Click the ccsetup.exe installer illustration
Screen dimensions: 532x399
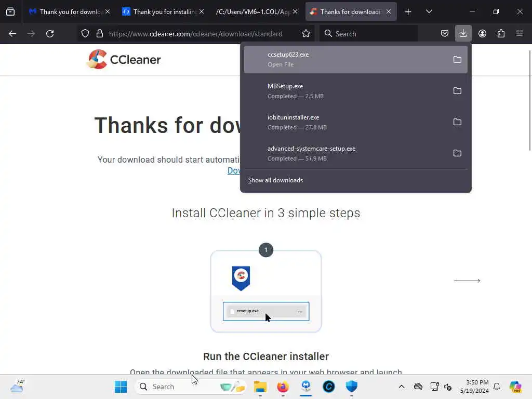click(266, 311)
